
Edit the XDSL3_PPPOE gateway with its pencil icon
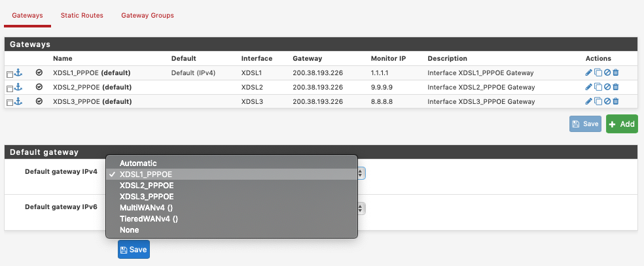coord(588,101)
